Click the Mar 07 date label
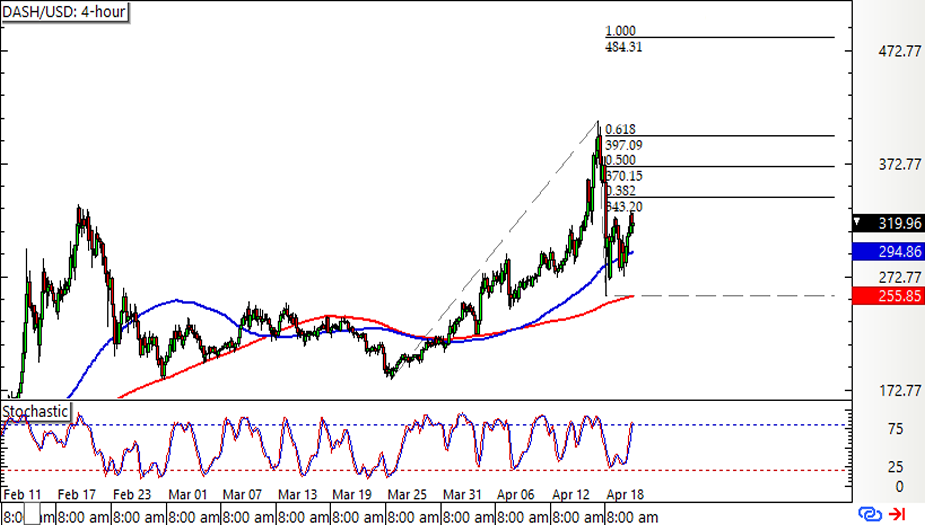The width and height of the screenshot is (925, 525). [242, 494]
